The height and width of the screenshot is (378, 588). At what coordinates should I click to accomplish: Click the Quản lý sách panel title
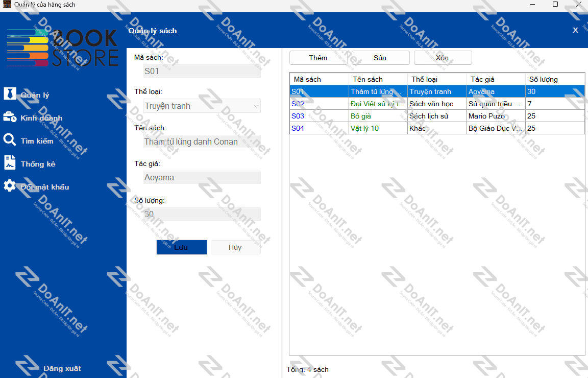(x=152, y=31)
